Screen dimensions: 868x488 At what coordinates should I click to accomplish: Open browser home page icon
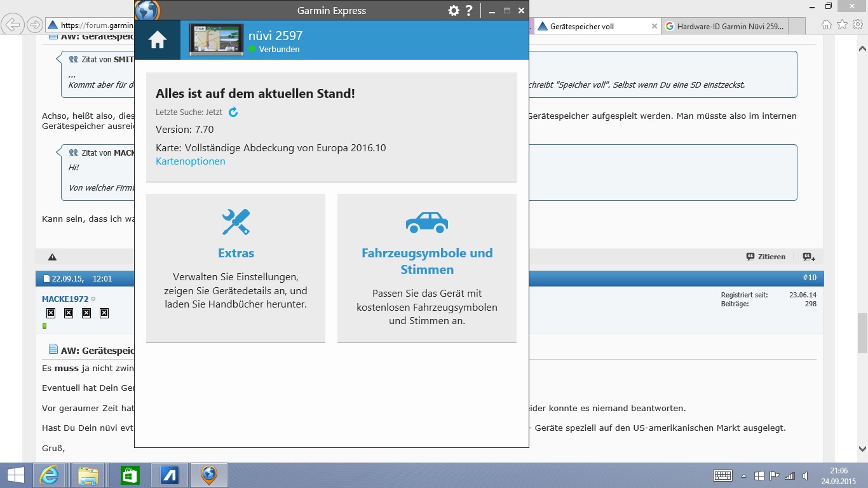pyautogui.click(x=826, y=25)
